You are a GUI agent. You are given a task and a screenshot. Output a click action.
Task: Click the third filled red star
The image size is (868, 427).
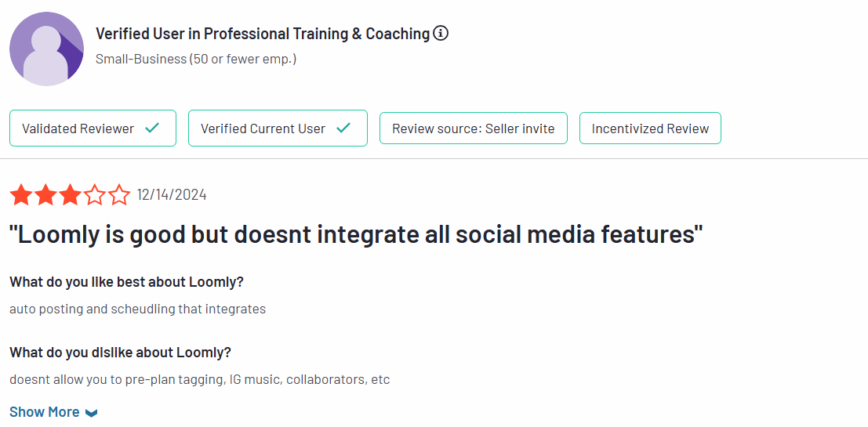click(x=69, y=194)
